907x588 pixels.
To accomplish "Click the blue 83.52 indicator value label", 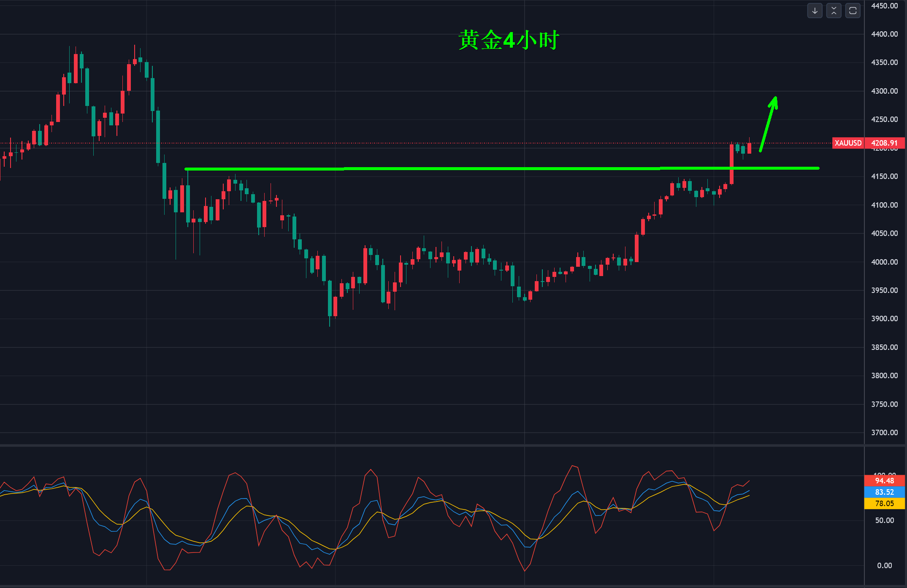I will (884, 492).
